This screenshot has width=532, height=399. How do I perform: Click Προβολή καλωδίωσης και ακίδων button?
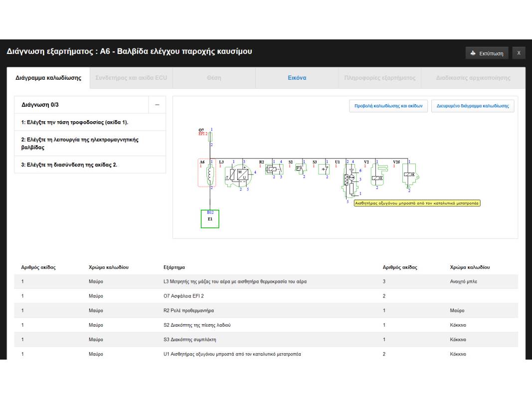(x=388, y=106)
